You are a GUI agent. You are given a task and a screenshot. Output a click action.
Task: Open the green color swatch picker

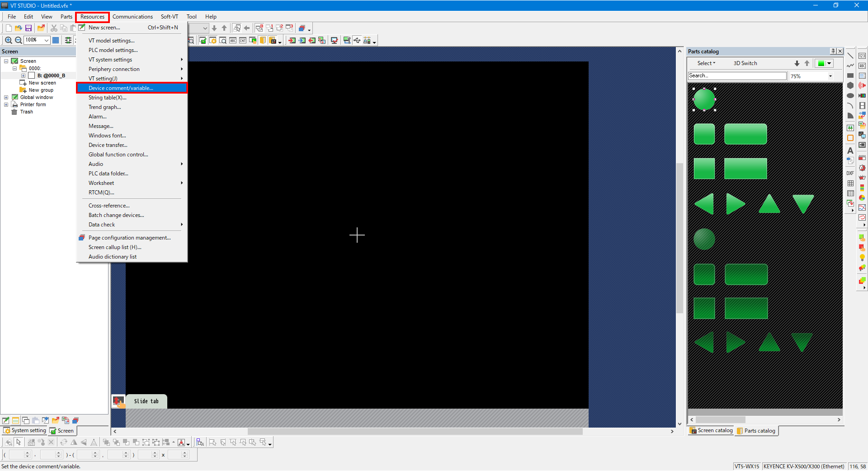pyautogui.click(x=824, y=63)
